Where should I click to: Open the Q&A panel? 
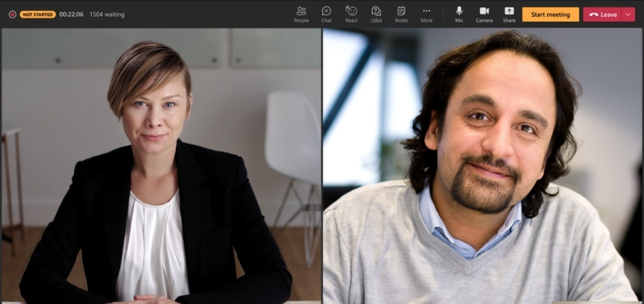coord(376,14)
